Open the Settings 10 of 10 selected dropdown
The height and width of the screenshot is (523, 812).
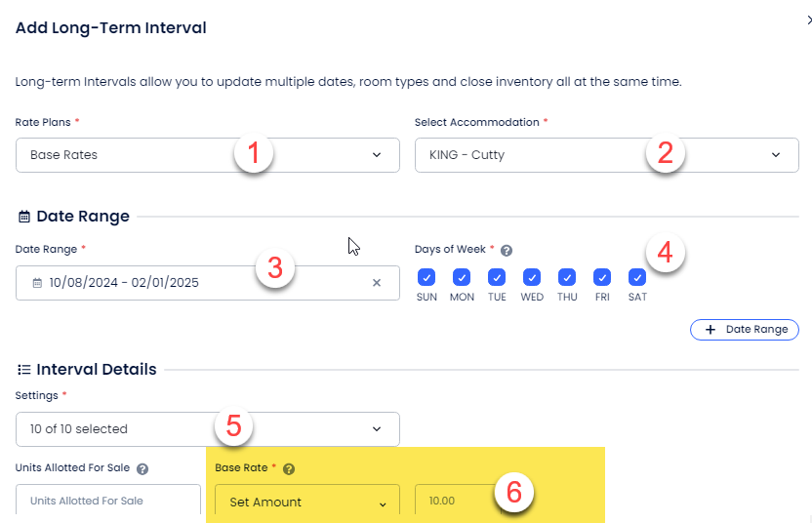click(207, 428)
